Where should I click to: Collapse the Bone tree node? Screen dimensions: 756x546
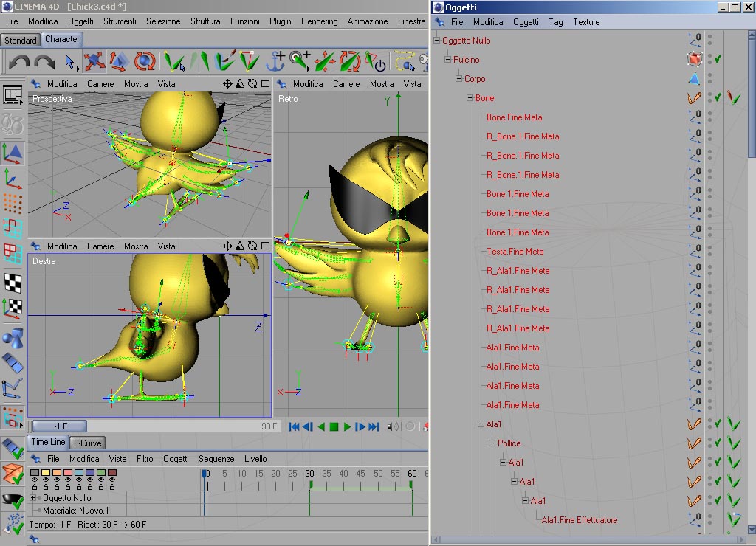[470, 98]
